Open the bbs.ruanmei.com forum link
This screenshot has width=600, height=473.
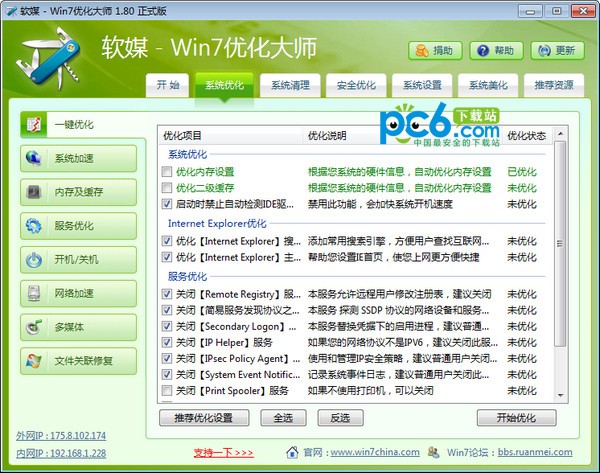pos(535,452)
